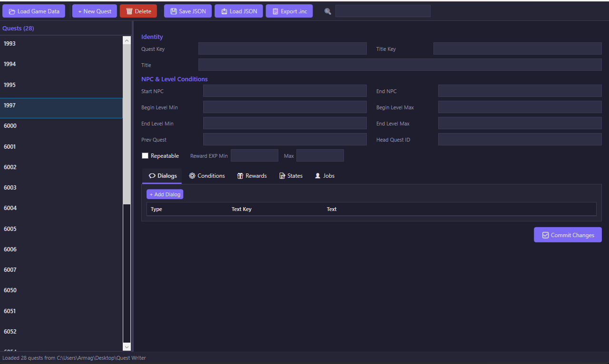Click the Load Game Data button
Screen dimensions: 609x364
tap(34, 11)
